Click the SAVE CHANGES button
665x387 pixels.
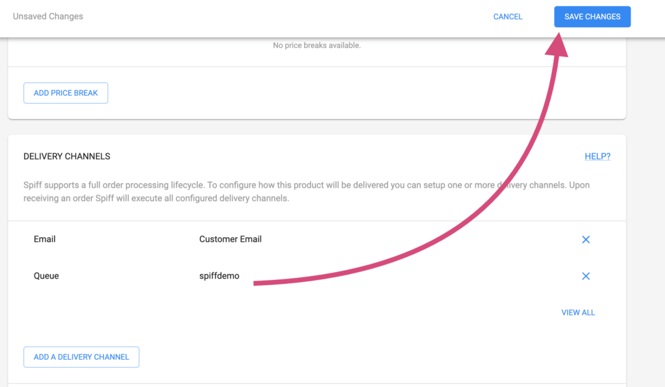[x=592, y=17]
